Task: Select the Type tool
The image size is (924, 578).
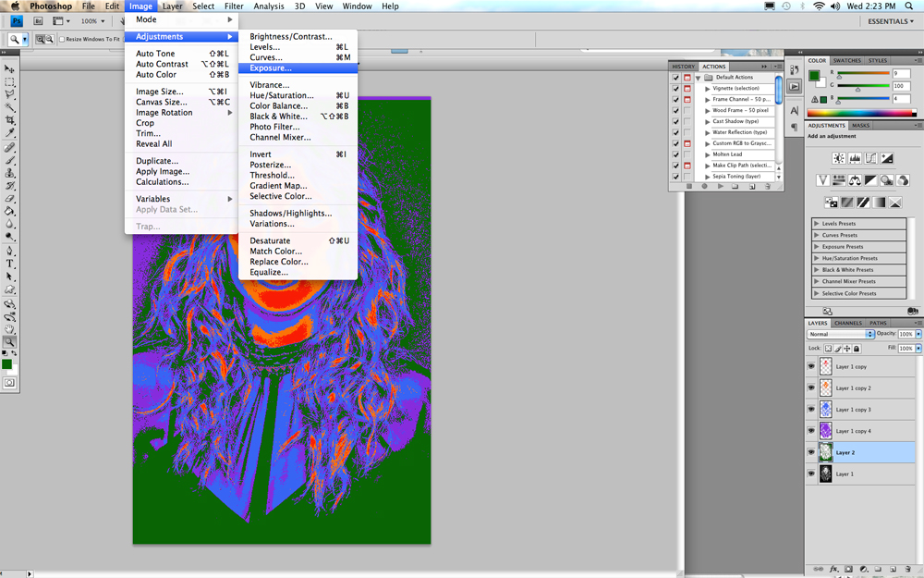Action: [9, 264]
